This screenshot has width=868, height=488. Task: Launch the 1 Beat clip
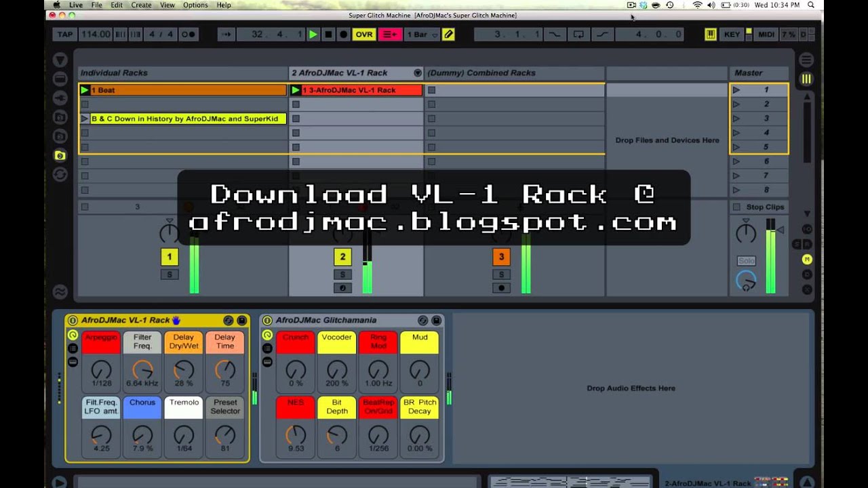[x=85, y=90]
